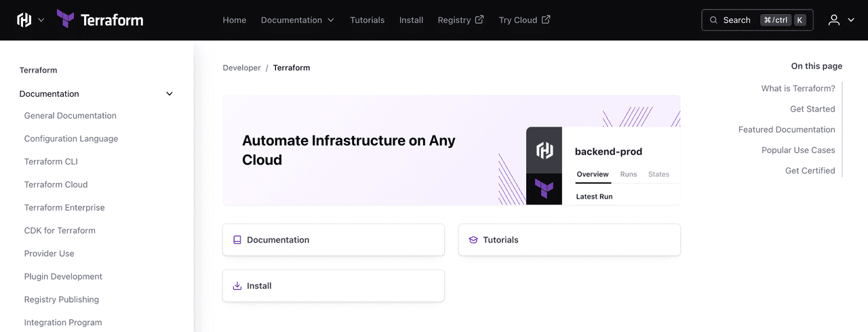This screenshot has width=868, height=332.
Task: Open Configuration Language in sidebar
Action: pos(71,139)
